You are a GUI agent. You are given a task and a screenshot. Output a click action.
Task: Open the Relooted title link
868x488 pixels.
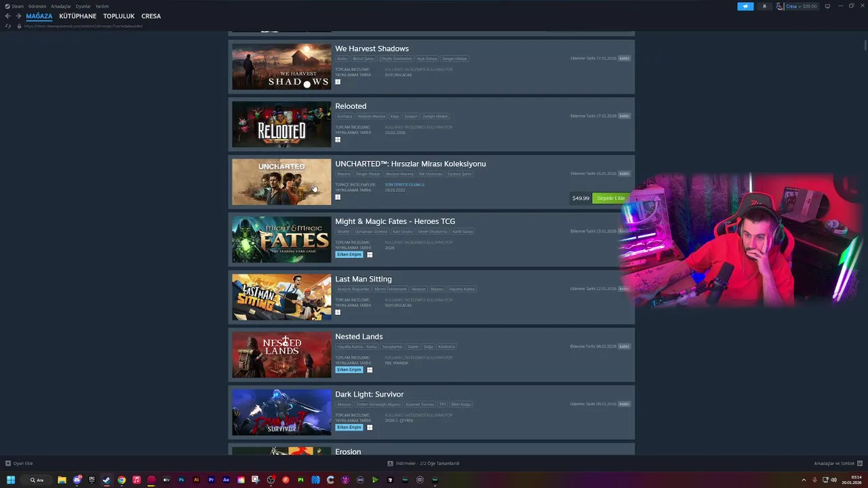[351, 106]
